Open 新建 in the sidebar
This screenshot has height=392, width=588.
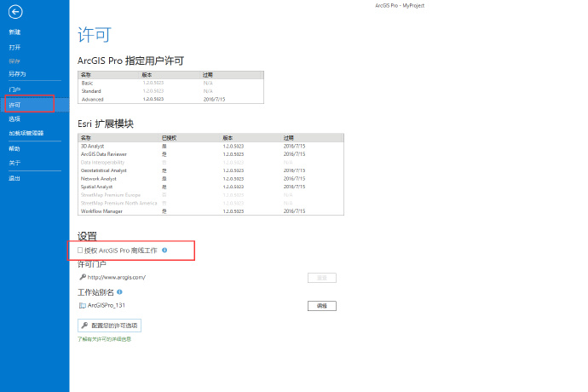coord(14,32)
